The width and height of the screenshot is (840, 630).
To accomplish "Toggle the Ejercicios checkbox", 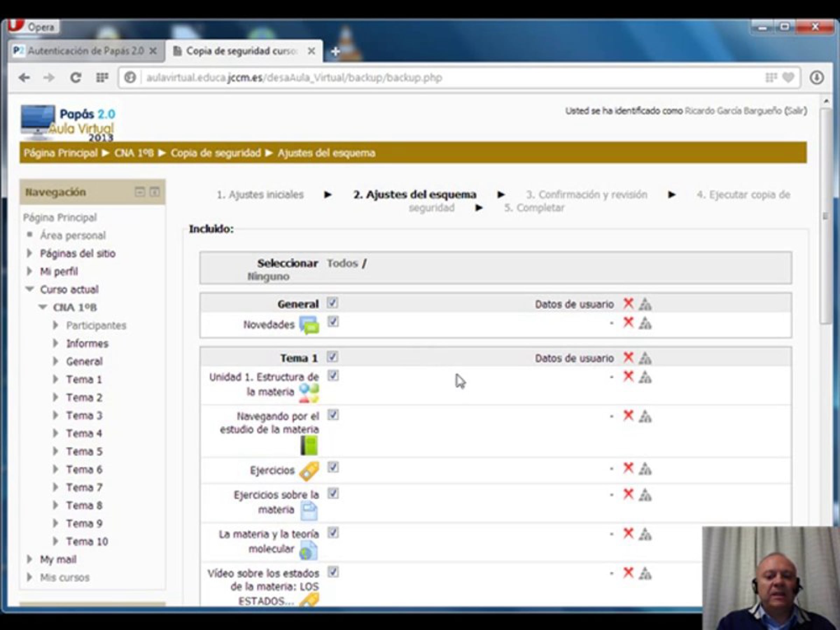I will coord(333,467).
